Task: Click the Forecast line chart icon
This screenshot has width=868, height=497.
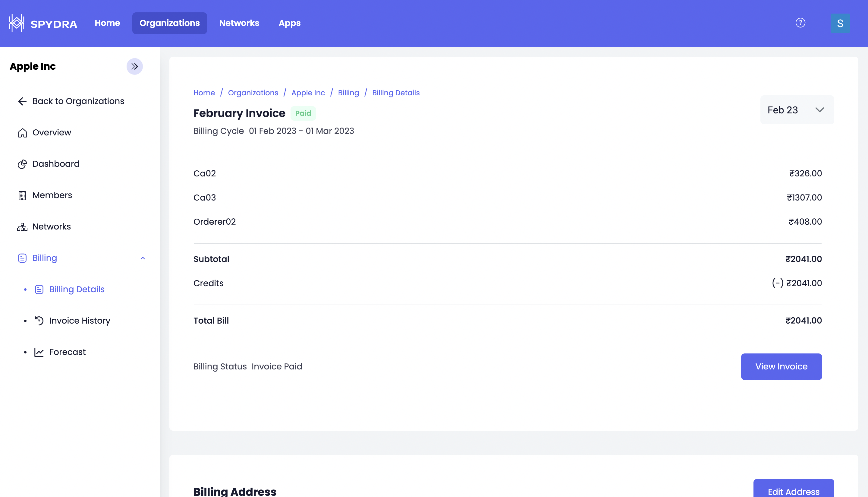Action: point(39,352)
